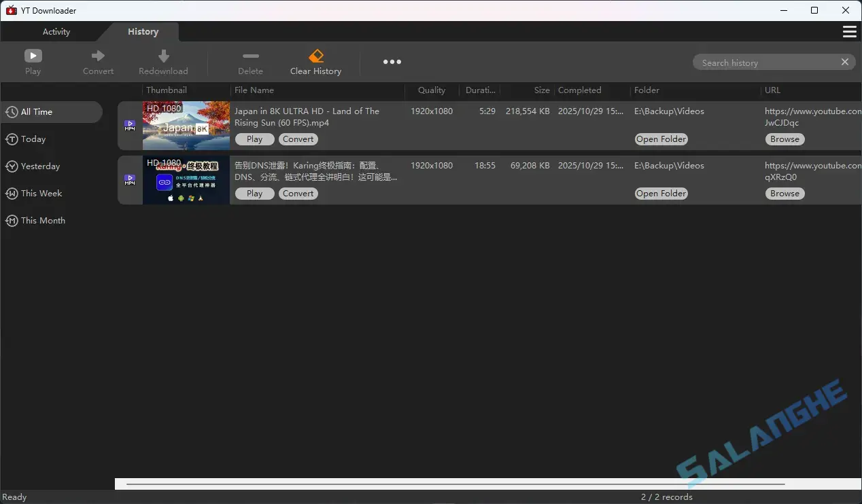
Task: Click the Japan 8K video thumbnail
Action: 186,126
